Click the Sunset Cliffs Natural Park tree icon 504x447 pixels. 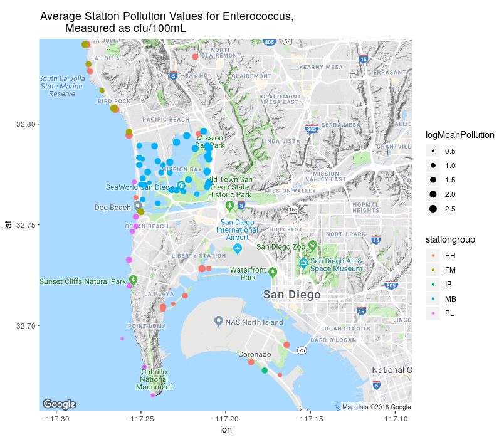(x=133, y=280)
